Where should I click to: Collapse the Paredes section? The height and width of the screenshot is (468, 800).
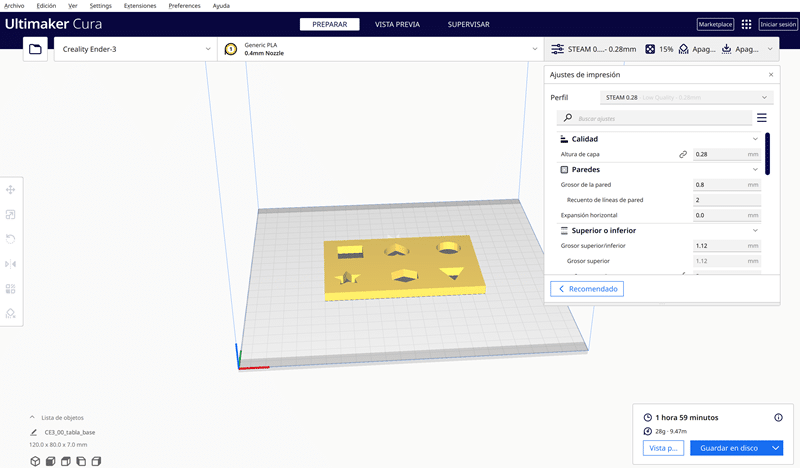click(755, 169)
